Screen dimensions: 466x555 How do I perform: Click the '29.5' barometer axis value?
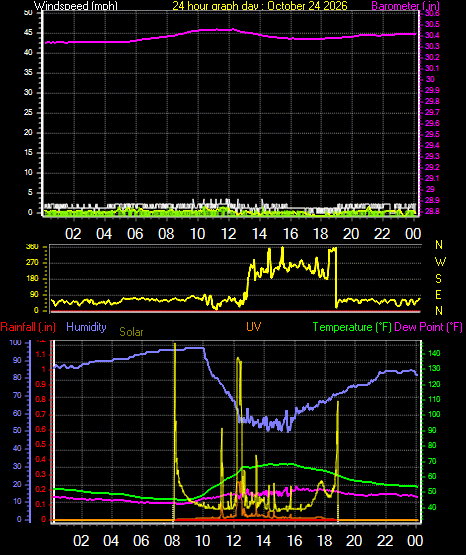click(x=432, y=134)
